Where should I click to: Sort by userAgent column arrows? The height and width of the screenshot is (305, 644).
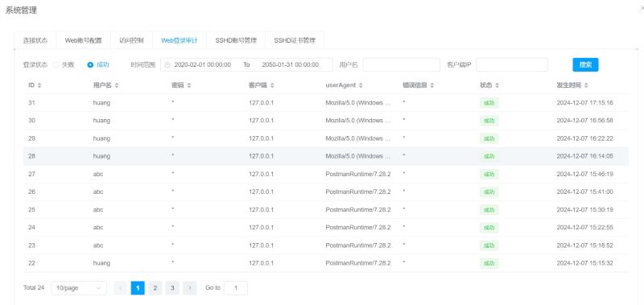point(361,85)
